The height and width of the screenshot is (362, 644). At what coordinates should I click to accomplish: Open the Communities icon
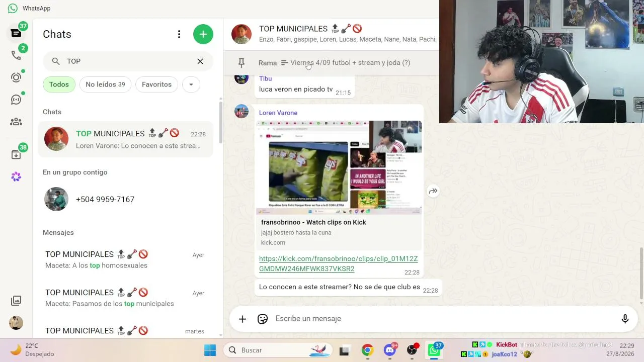[x=16, y=122]
